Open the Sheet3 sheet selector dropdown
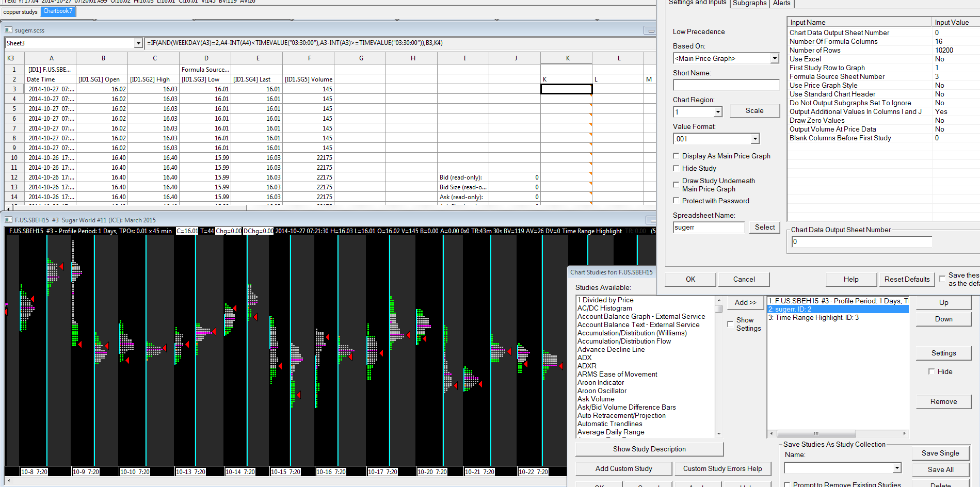The width and height of the screenshot is (980, 487). click(x=138, y=43)
